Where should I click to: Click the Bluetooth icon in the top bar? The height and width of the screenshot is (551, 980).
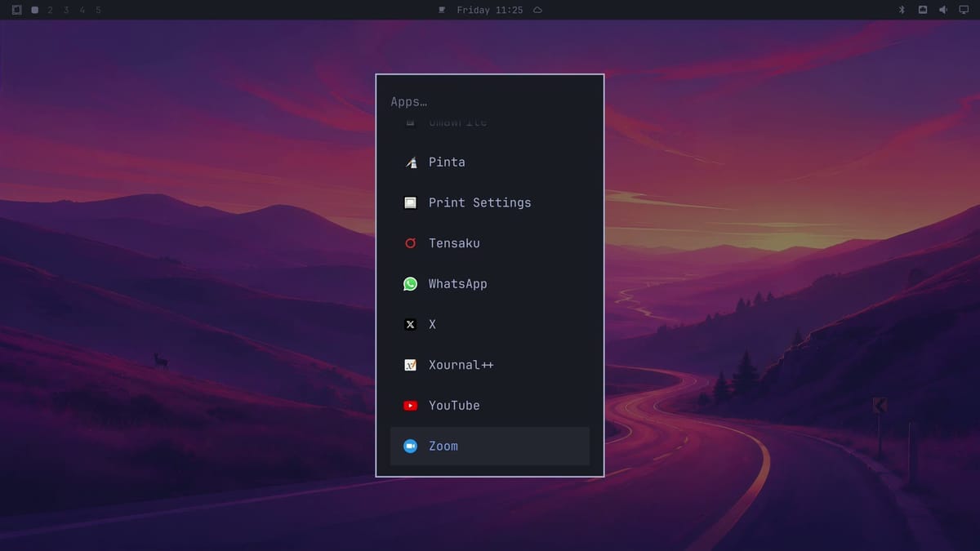pos(902,10)
